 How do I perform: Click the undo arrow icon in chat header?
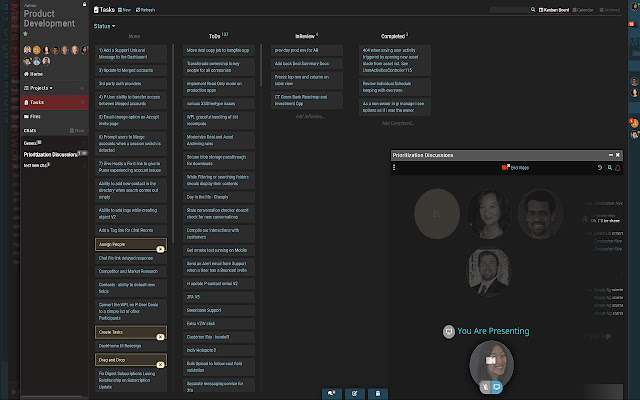coord(598,169)
